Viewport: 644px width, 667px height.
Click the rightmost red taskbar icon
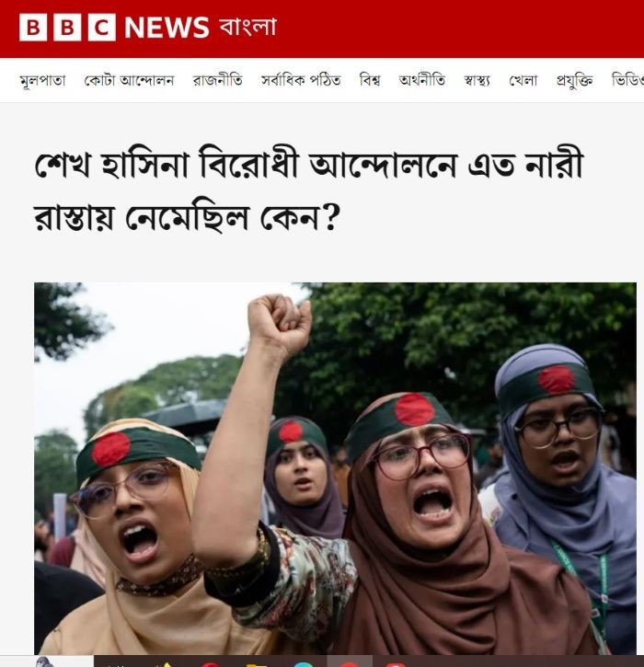pos(396,664)
